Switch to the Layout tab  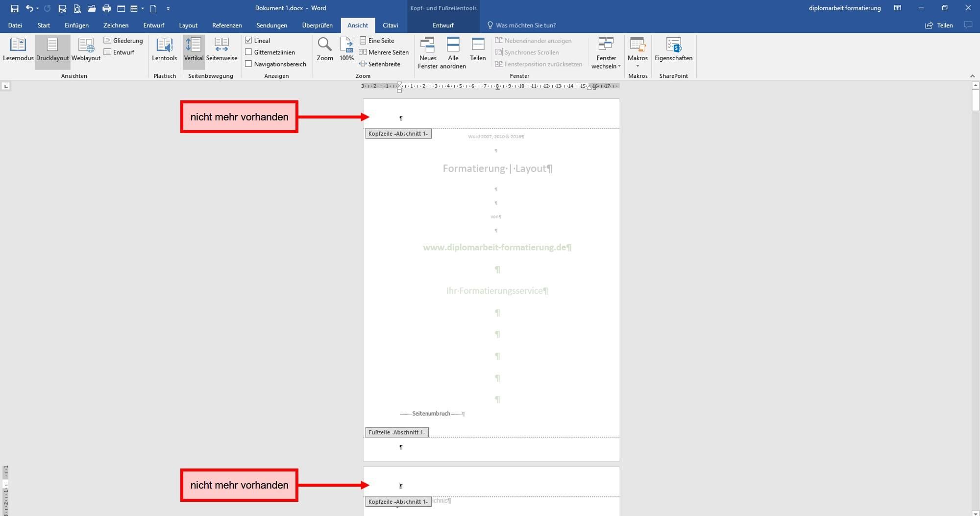click(188, 25)
